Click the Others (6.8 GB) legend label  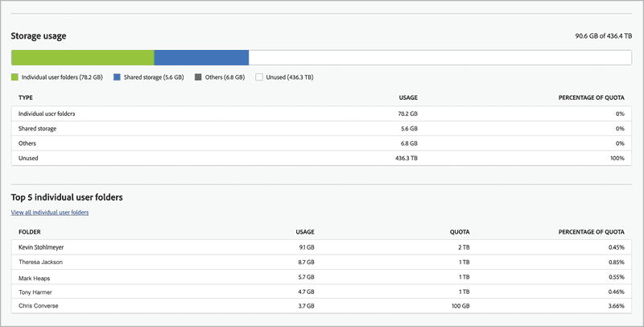[x=225, y=77]
